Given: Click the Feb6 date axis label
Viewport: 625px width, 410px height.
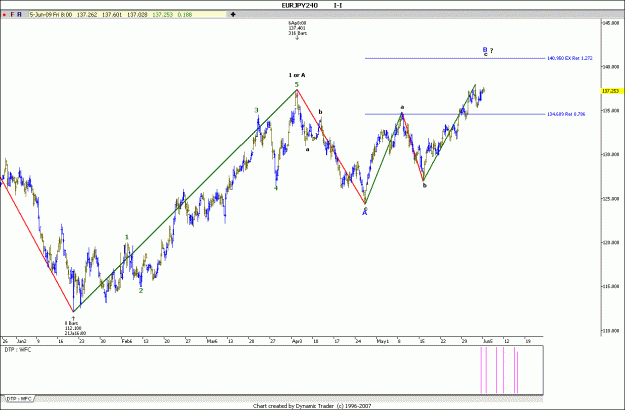Looking at the screenshot, I should 127,341.
